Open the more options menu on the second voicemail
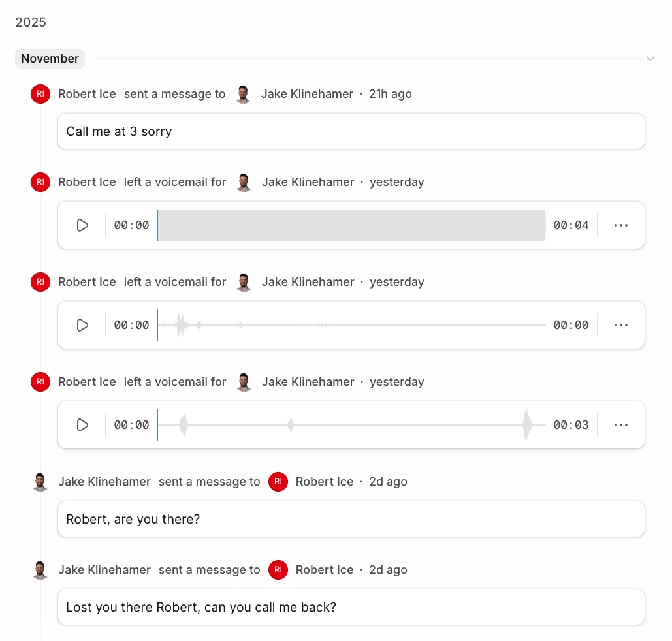This screenshot has width=672, height=641. click(620, 324)
